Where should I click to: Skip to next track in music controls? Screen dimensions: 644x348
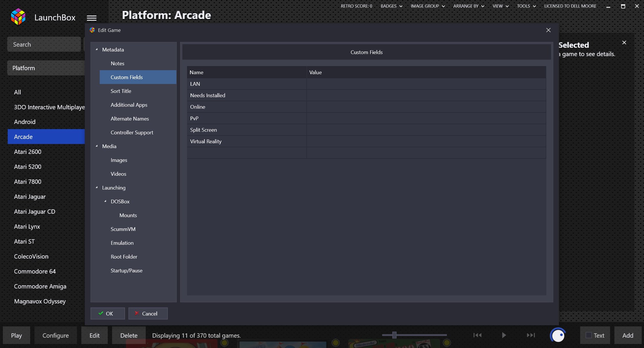point(531,335)
